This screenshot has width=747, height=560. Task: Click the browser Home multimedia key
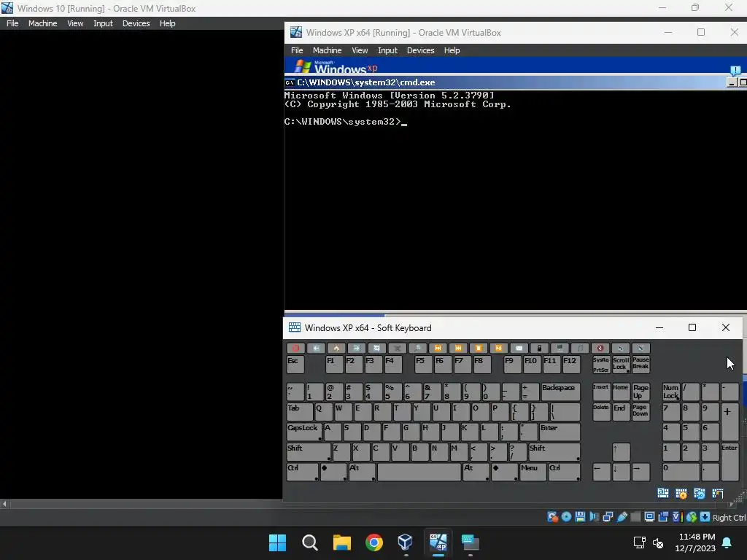coord(336,348)
